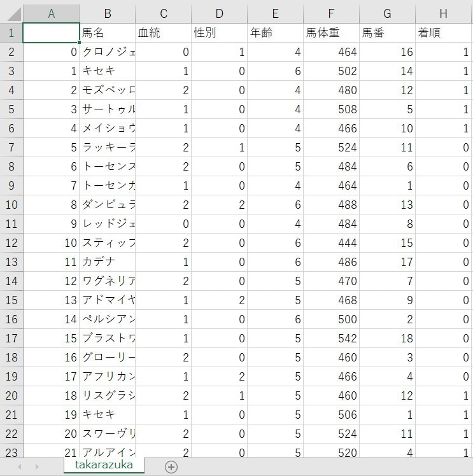Select column A header
473x476 pixels.
coord(52,13)
